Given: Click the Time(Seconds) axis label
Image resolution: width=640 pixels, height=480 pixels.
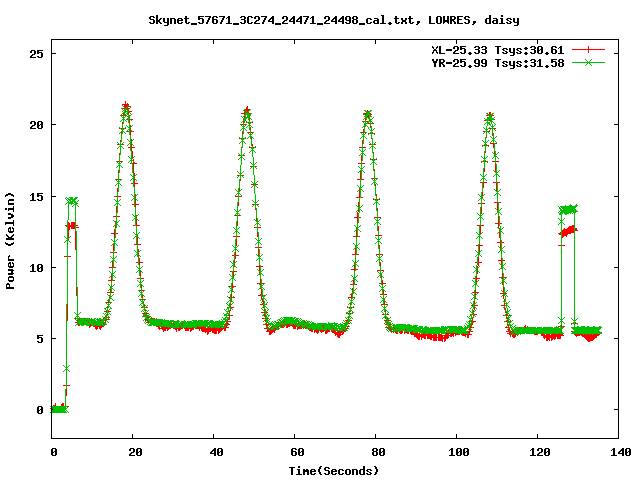Looking at the screenshot, I should click(333, 471).
